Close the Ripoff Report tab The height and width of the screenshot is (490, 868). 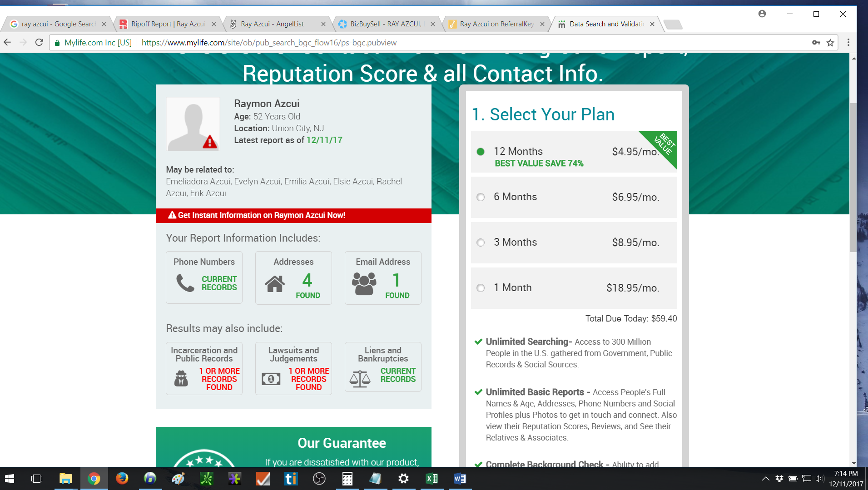pos(214,24)
